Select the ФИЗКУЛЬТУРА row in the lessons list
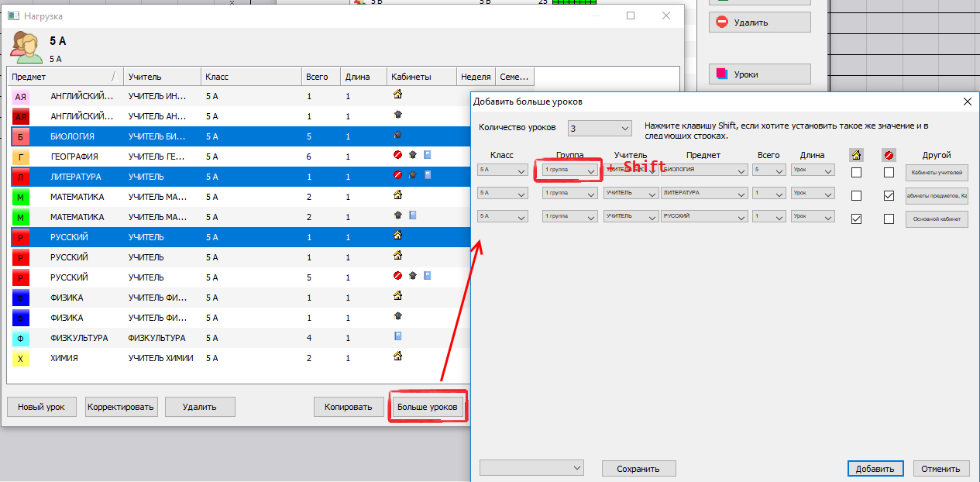The image size is (980, 482). pyautogui.click(x=155, y=338)
